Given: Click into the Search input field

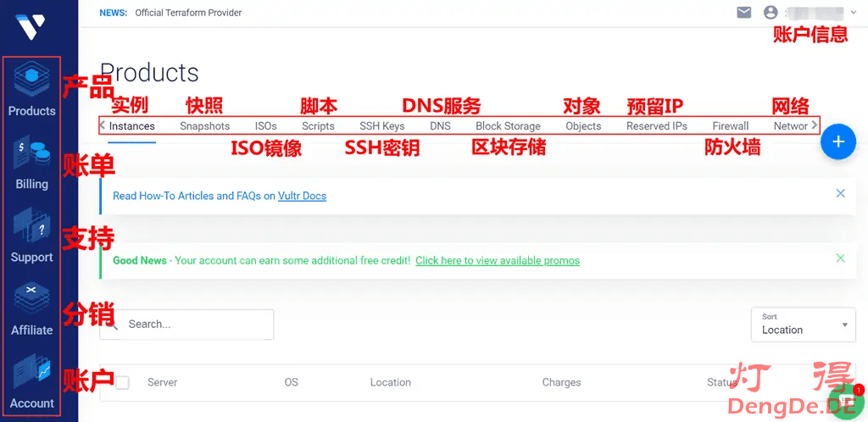Looking at the screenshot, I should point(195,325).
